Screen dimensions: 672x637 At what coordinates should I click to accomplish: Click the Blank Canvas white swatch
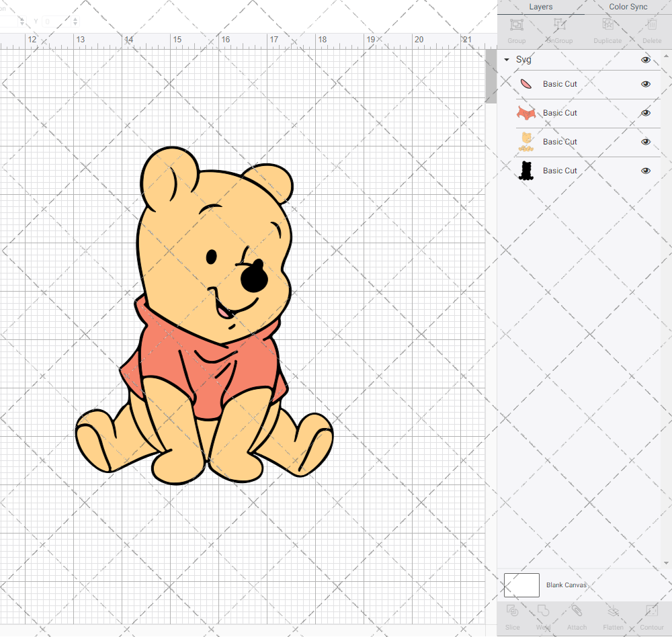[x=521, y=585]
